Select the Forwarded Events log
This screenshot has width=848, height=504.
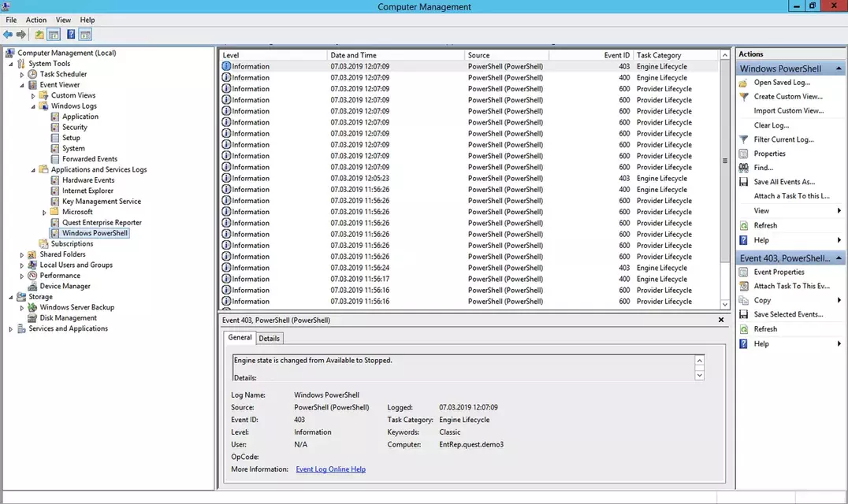coord(89,159)
